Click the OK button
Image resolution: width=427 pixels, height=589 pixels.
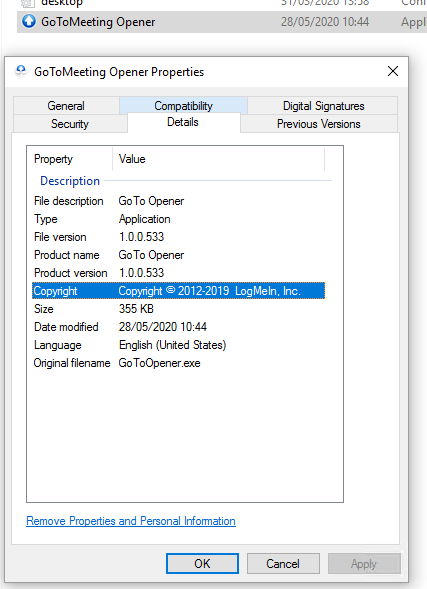point(202,563)
